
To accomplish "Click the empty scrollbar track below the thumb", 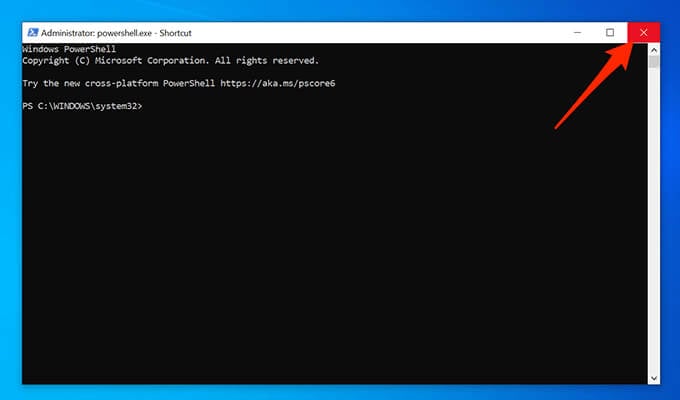I will coord(654,220).
